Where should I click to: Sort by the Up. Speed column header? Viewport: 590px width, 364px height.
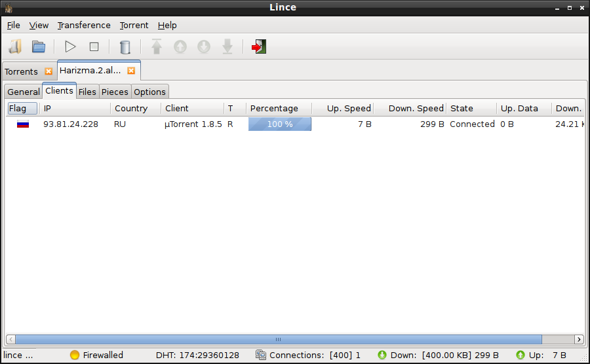pyautogui.click(x=343, y=109)
